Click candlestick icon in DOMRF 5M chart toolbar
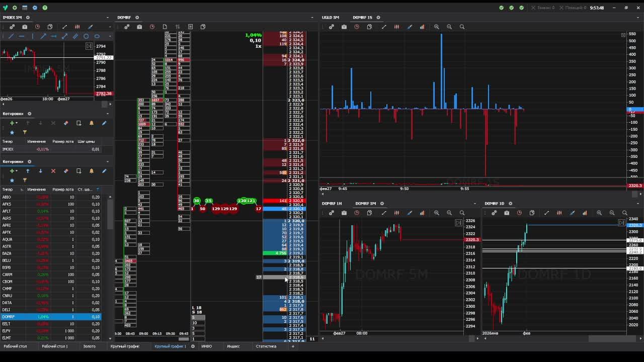The height and width of the screenshot is (362, 644). tap(396, 213)
